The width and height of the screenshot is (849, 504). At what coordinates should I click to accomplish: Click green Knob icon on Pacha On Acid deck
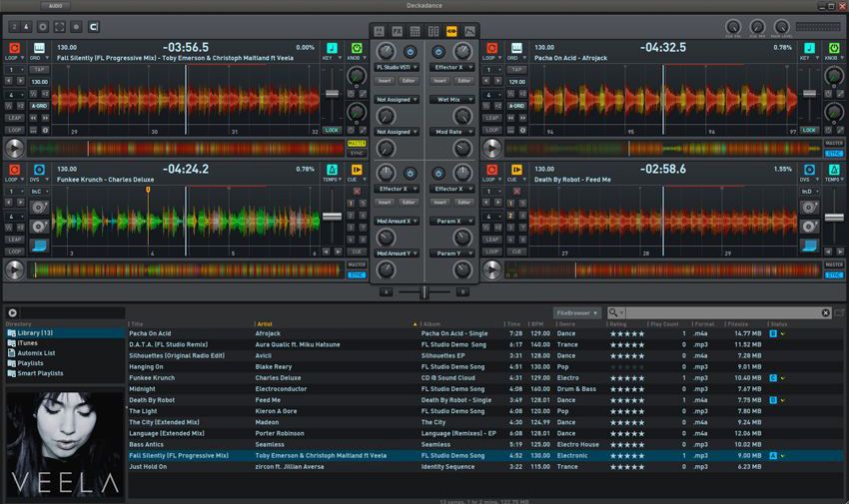[x=834, y=48]
